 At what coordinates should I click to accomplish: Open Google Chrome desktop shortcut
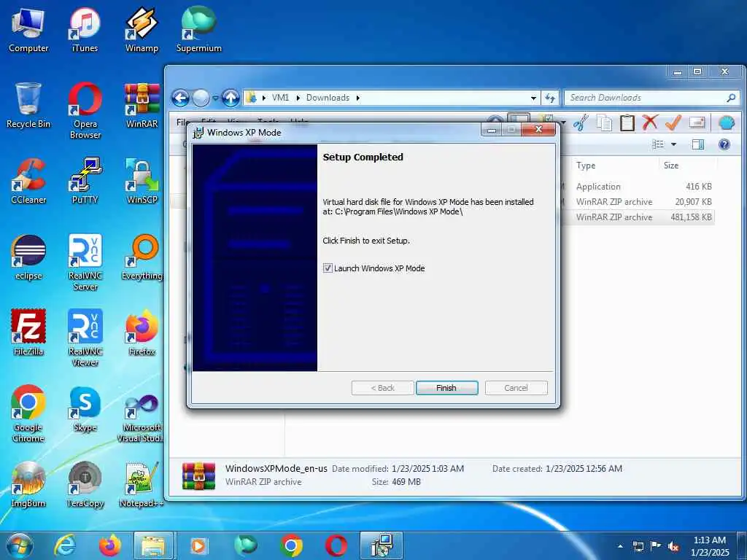click(28, 414)
